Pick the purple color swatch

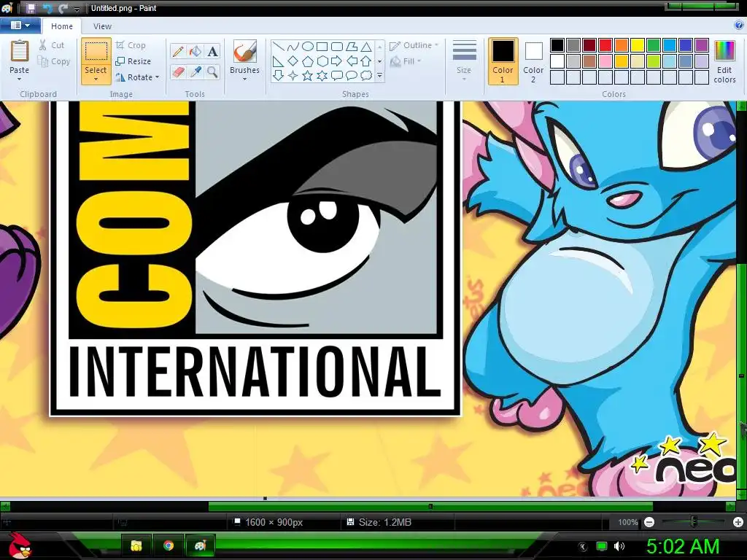(x=702, y=45)
